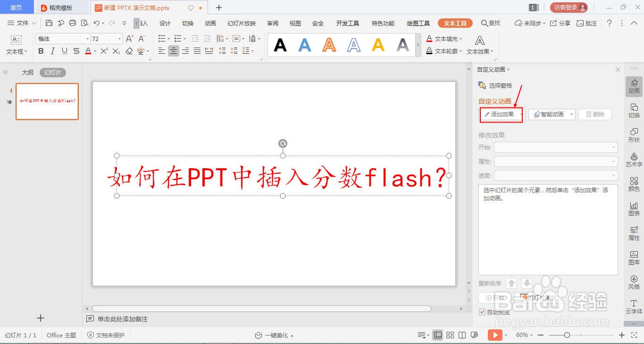Select slide 1 thumbnail in slide panel

click(x=47, y=101)
